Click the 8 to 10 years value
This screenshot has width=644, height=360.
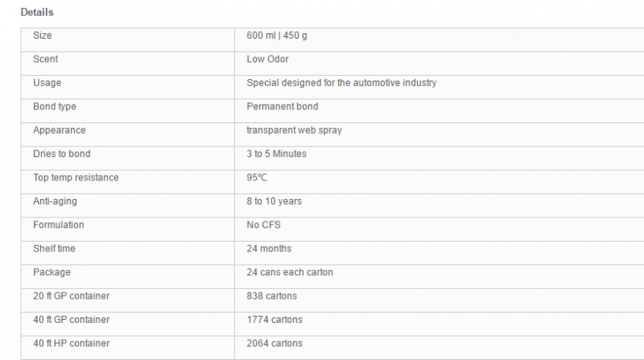point(274,201)
